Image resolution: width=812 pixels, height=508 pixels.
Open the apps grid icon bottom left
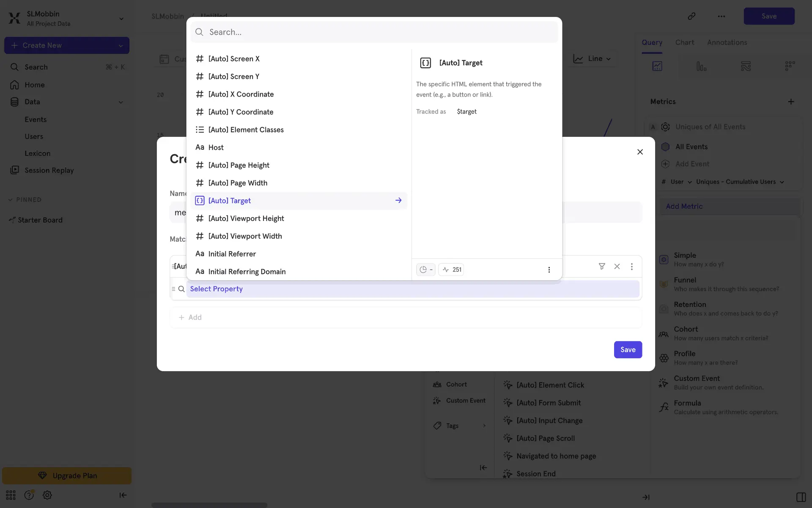pos(11,495)
